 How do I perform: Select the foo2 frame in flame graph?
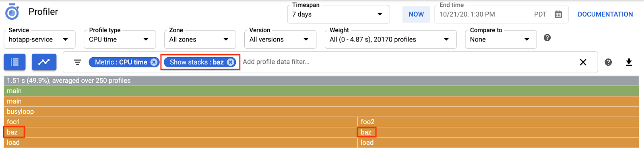click(498, 122)
